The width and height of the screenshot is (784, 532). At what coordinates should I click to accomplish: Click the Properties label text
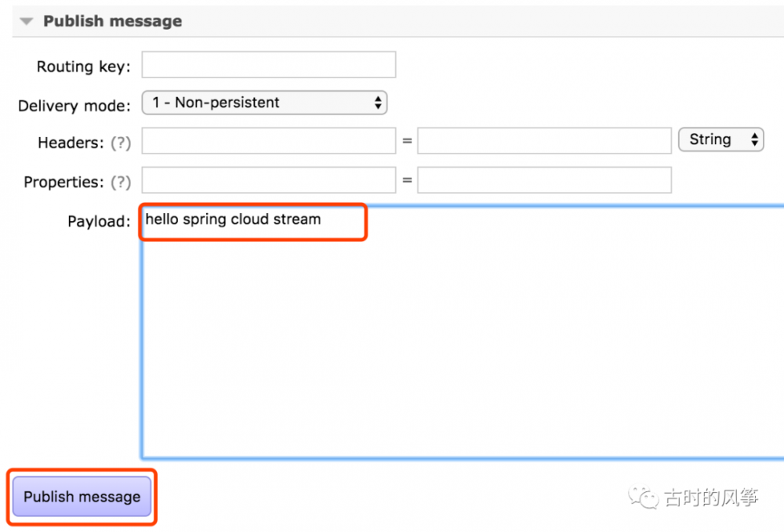tap(64, 183)
